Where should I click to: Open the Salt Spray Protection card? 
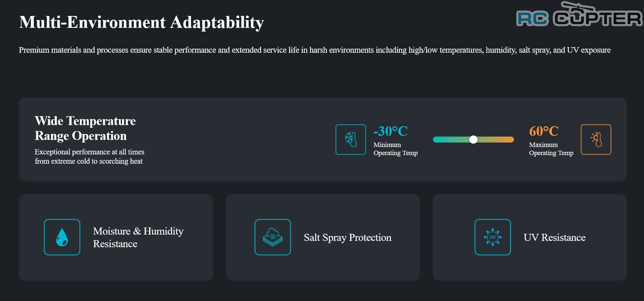[x=323, y=237]
